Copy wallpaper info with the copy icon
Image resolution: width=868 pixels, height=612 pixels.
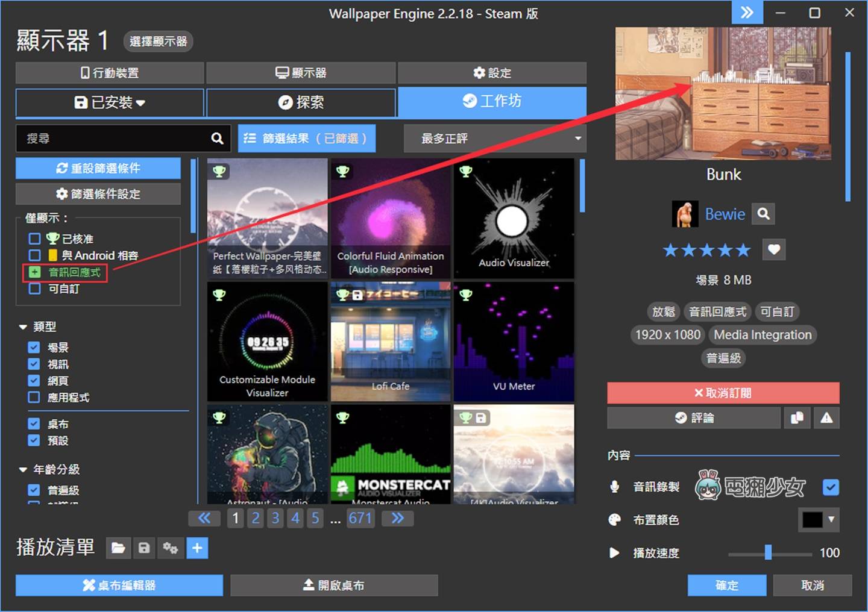click(797, 417)
